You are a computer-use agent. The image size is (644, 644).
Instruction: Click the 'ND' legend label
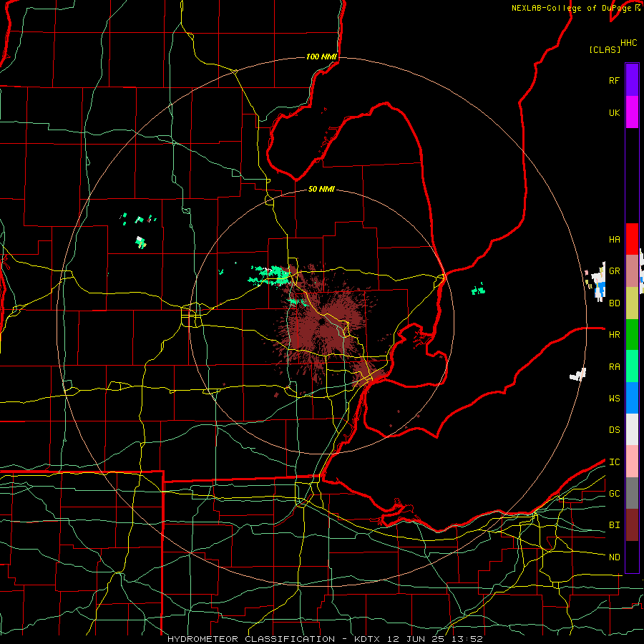tap(614, 557)
